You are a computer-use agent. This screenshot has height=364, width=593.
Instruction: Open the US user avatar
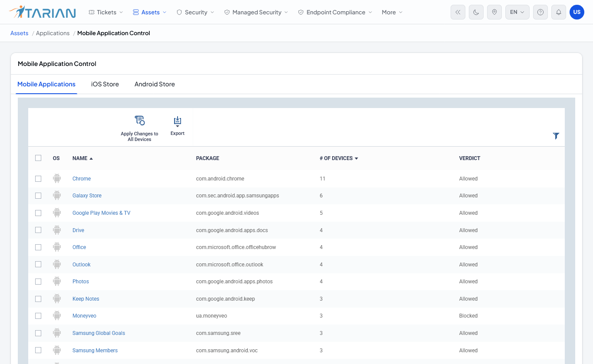click(x=577, y=12)
